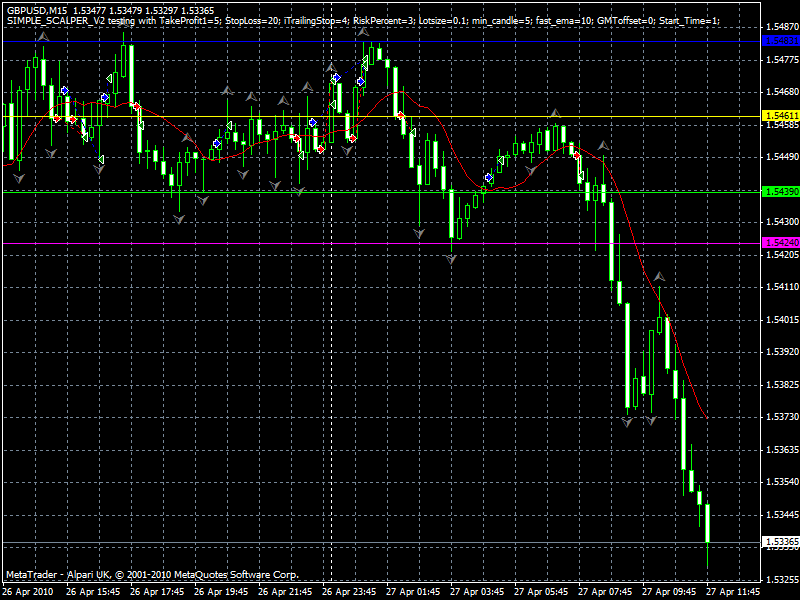Click the MetaTrader Alpari UK copyright text
The image size is (800, 600).
[x=152, y=574]
